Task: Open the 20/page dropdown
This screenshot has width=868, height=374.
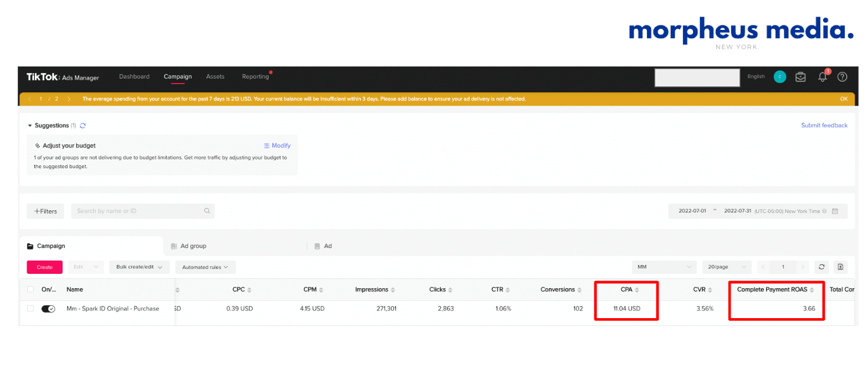Action: pos(727,267)
